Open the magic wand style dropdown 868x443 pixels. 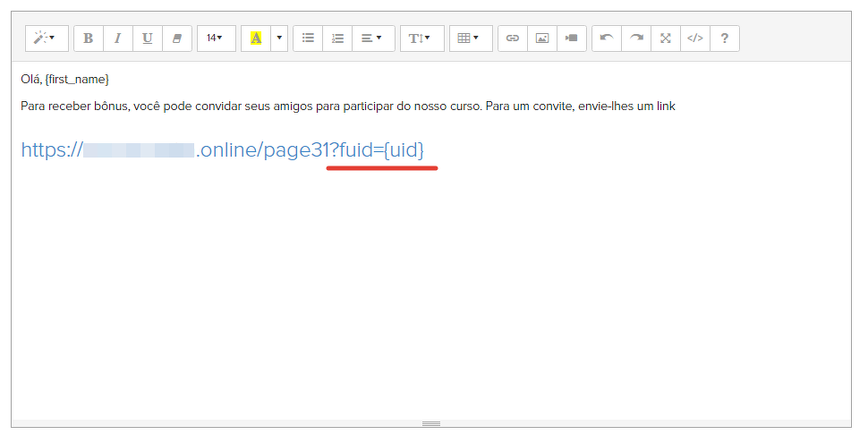(46, 38)
